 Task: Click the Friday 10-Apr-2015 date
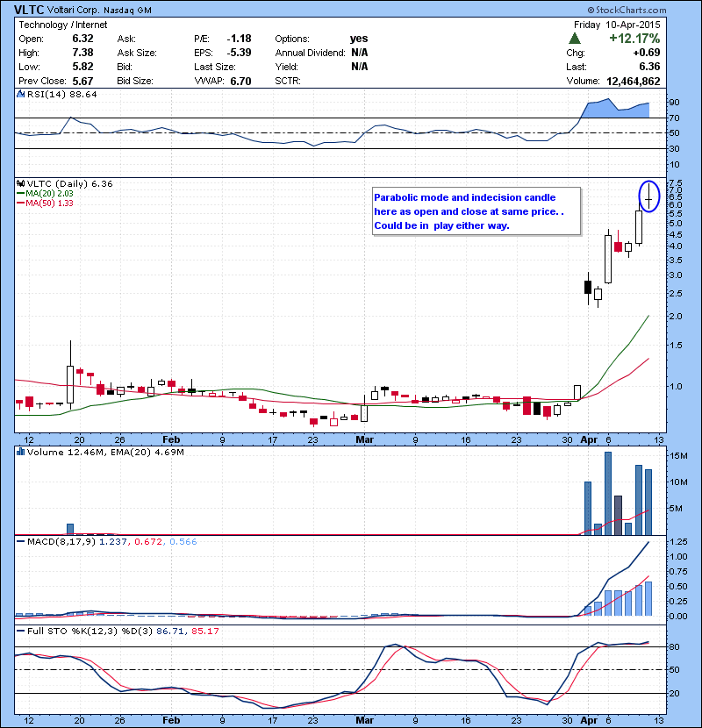pos(617,25)
